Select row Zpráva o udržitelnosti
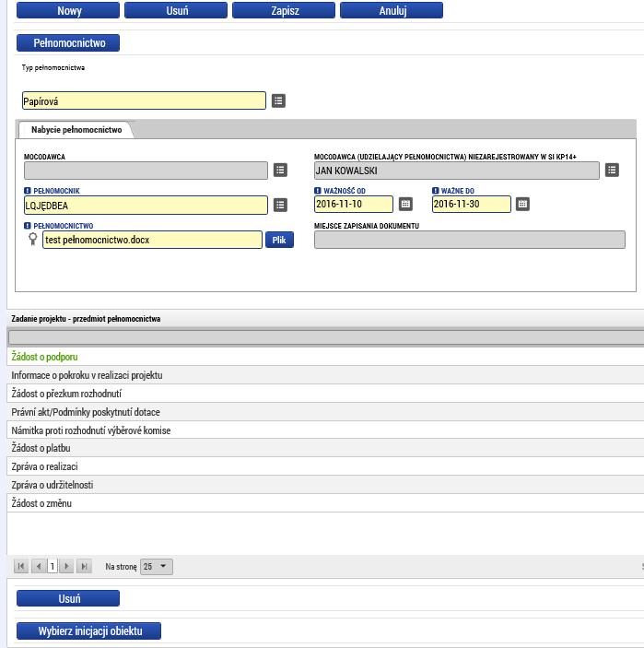Image resolution: width=644 pixels, height=648 pixels. pos(325,485)
